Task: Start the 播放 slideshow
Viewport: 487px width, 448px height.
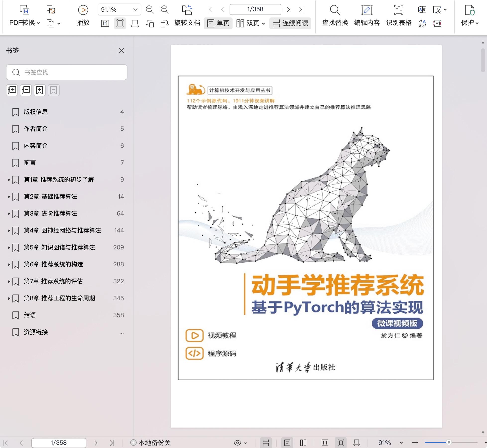Action: (83, 16)
